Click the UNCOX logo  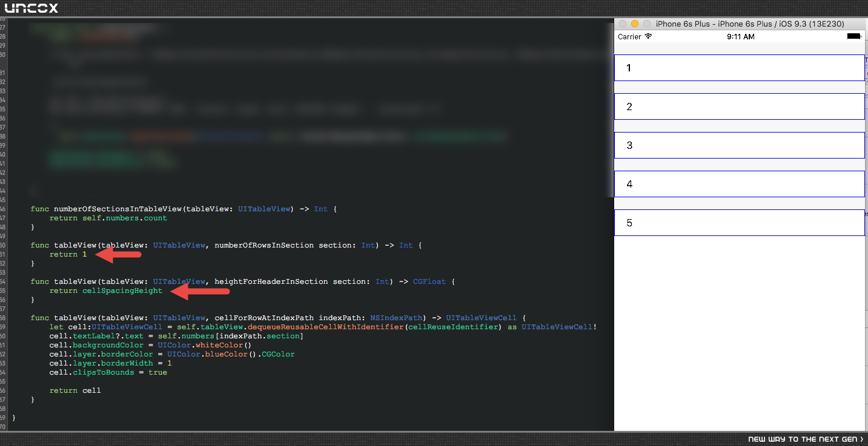click(31, 8)
